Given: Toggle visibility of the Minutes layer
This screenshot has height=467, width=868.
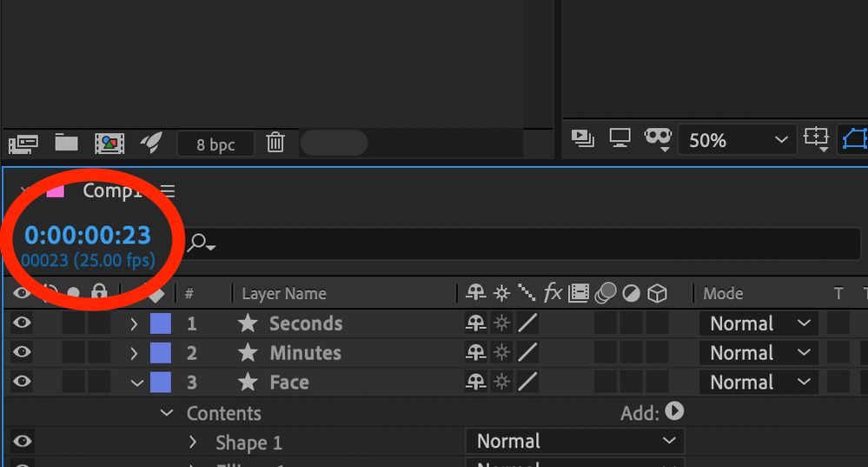Looking at the screenshot, I should [22, 353].
